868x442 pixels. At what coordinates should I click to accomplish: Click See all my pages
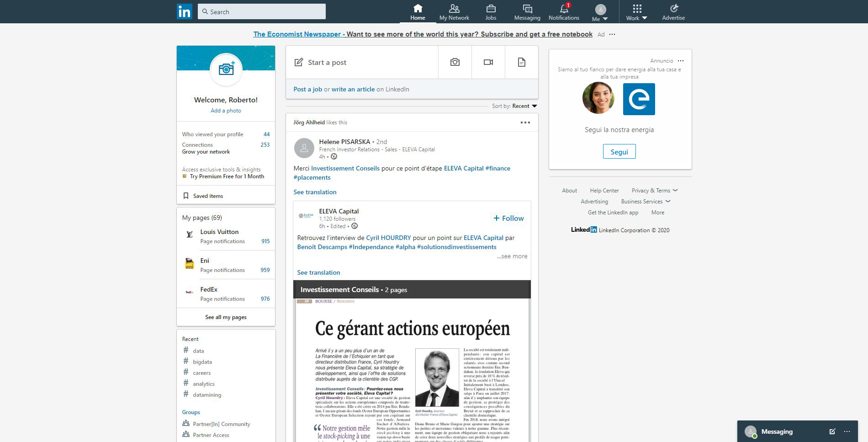coord(226,317)
